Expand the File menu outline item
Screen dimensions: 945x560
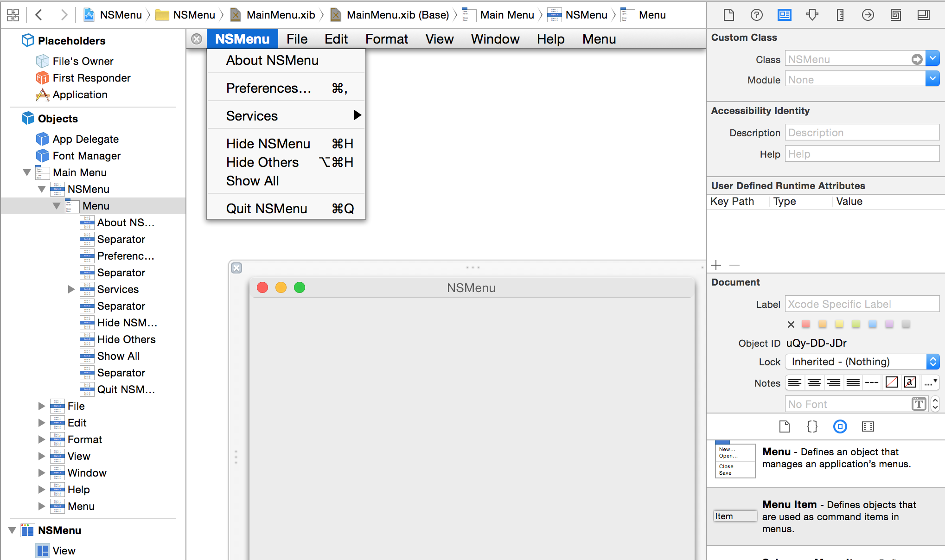pos(42,406)
